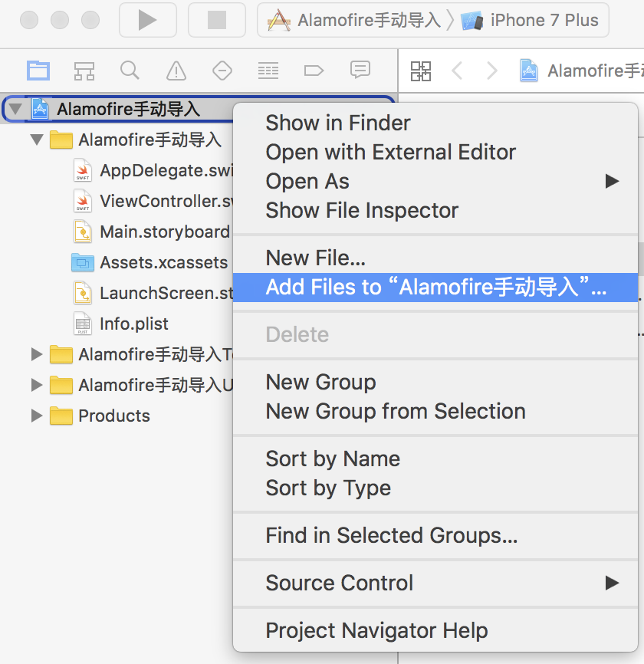The height and width of the screenshot is (664, 644).
Task: Select the Alamofire手动导入 yellow group folder
Action: 61,140
